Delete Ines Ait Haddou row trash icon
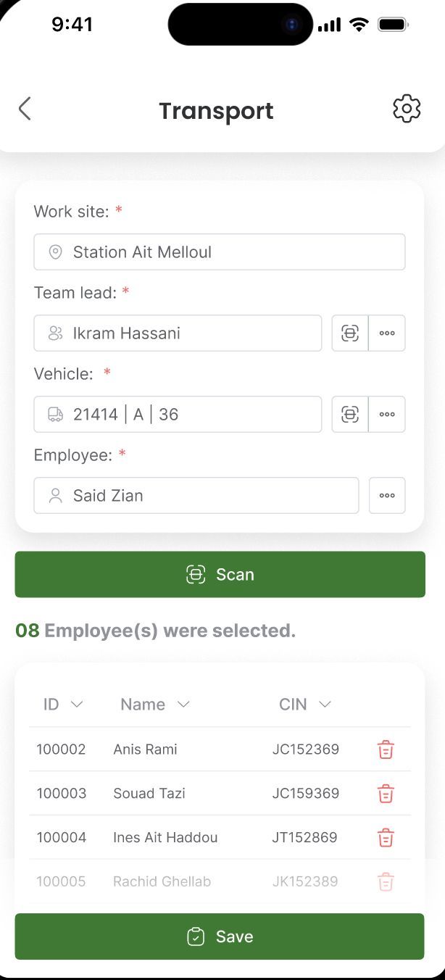 tap(386, 838)
